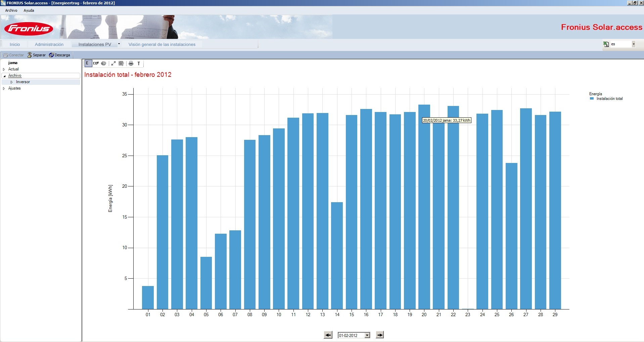Click the T table view icon
The image size is (644, 342).
[x=139, y=63]
